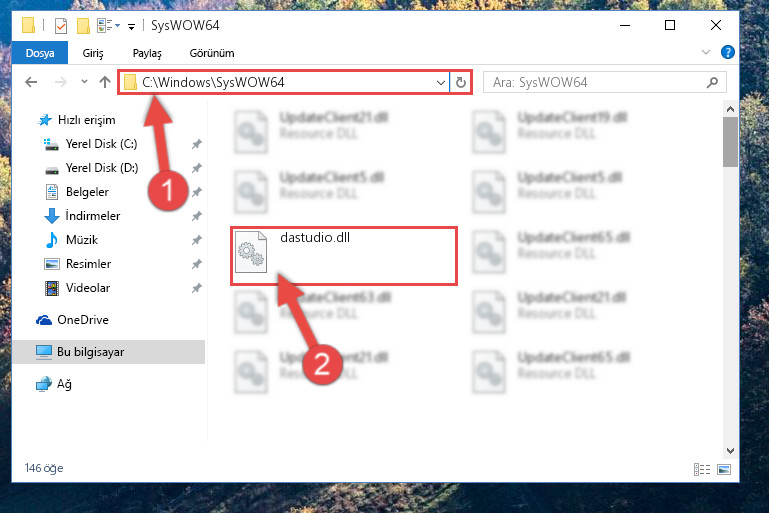Go up one folder level
The height and width of the screenshot is (513, 769).
(104, 82)
